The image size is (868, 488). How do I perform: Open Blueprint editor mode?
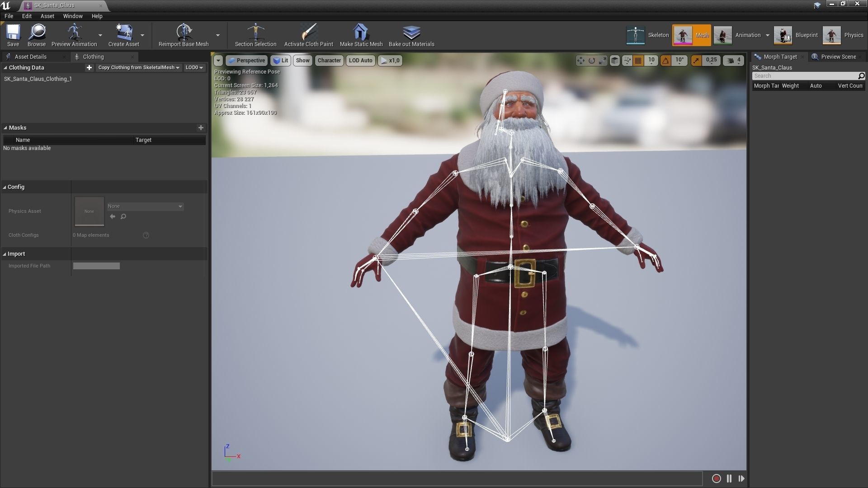796,35
